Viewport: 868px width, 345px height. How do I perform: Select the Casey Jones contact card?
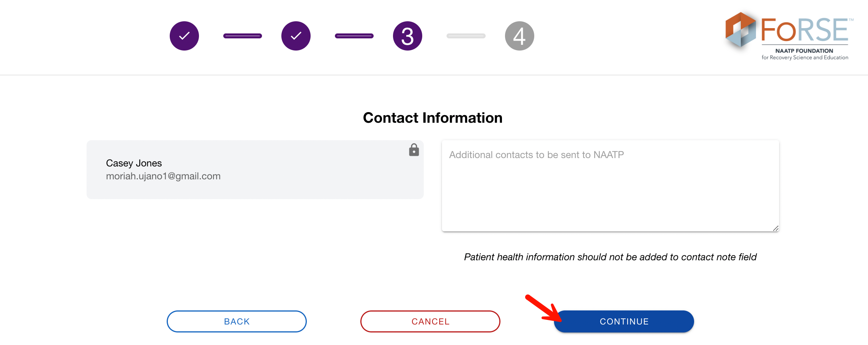point(255,169)
